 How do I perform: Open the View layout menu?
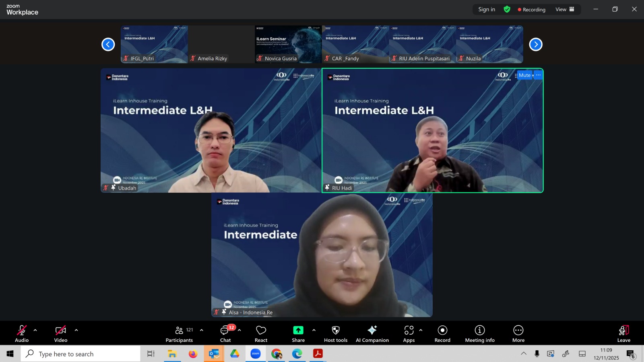[565, 9]
